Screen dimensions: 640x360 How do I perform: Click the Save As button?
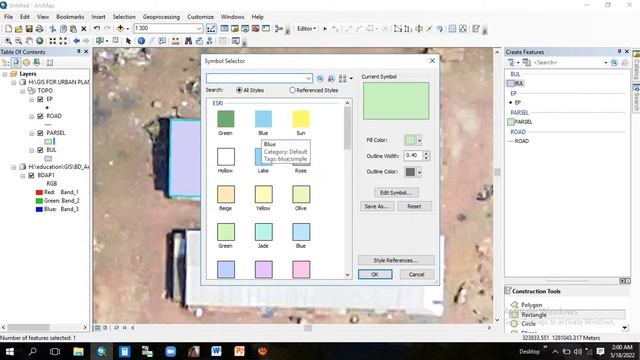(377, 206)
